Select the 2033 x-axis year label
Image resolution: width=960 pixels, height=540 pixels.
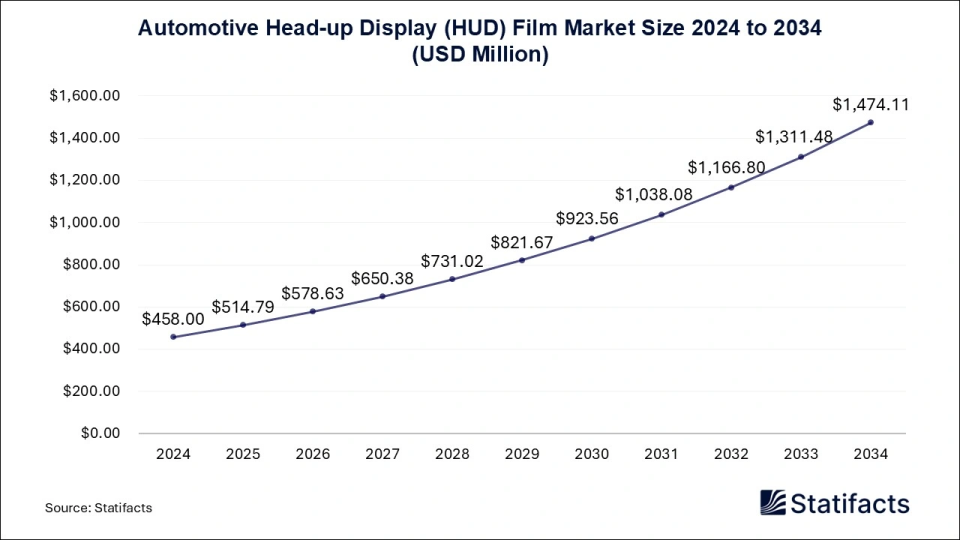(x=801, y=453)
